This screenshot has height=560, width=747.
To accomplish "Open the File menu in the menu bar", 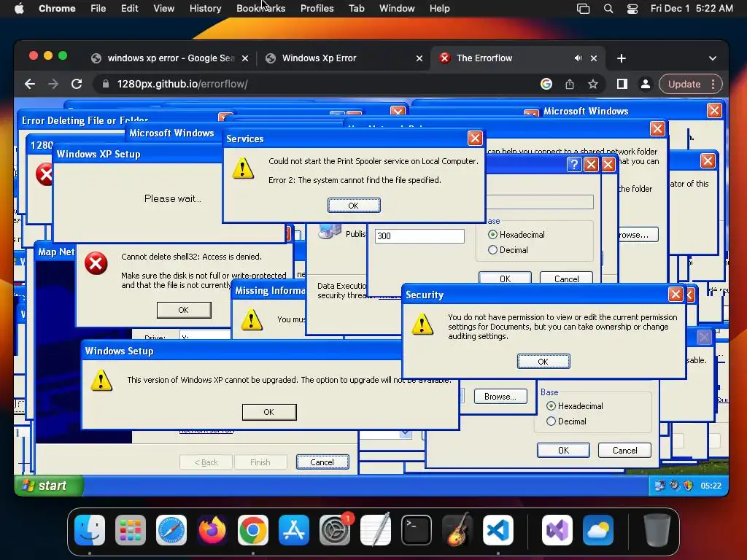I will [98, 8].
